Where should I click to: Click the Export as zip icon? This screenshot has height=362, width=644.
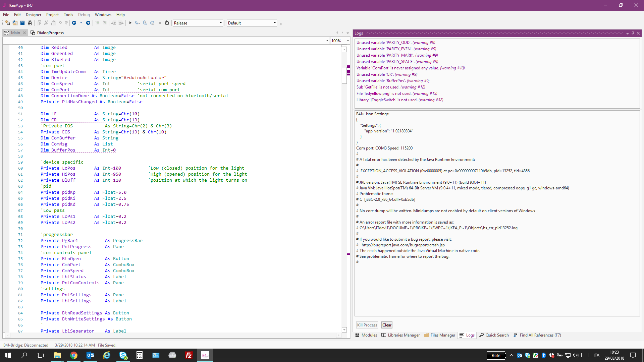pos(30,23)
